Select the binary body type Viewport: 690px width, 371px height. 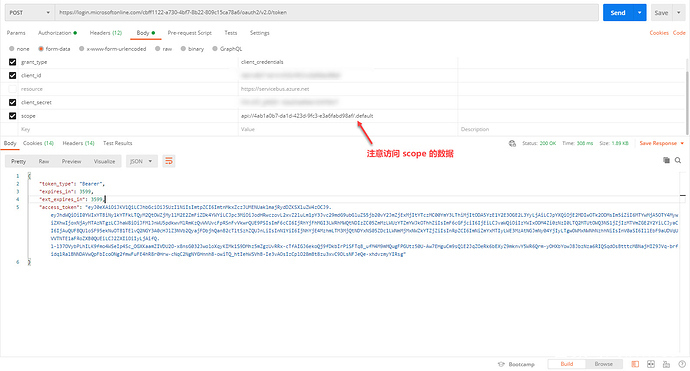(x=183, y=49)
